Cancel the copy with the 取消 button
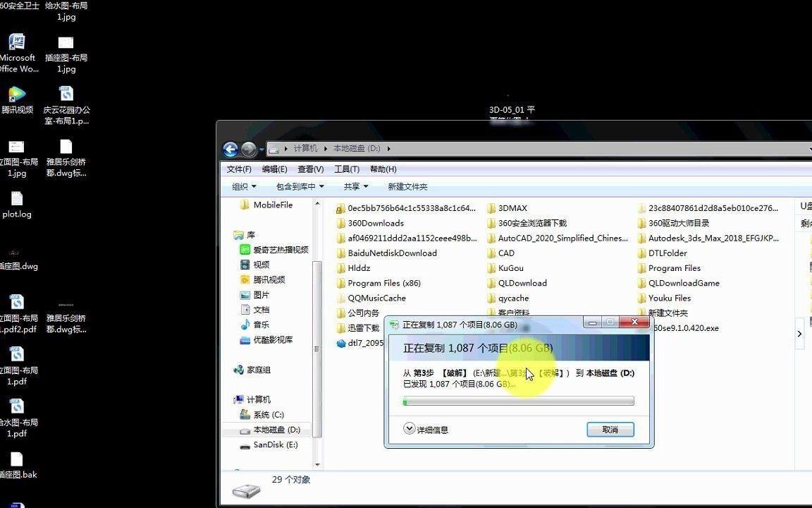812x508 pixels. [x=610, y=429]
